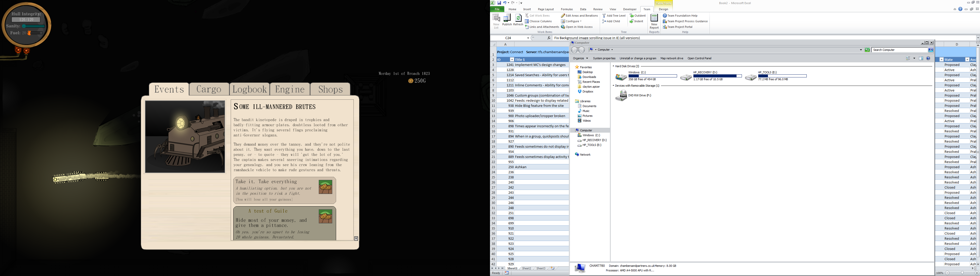
Task: Switch to the Events tab
Action: pos(169,89)
